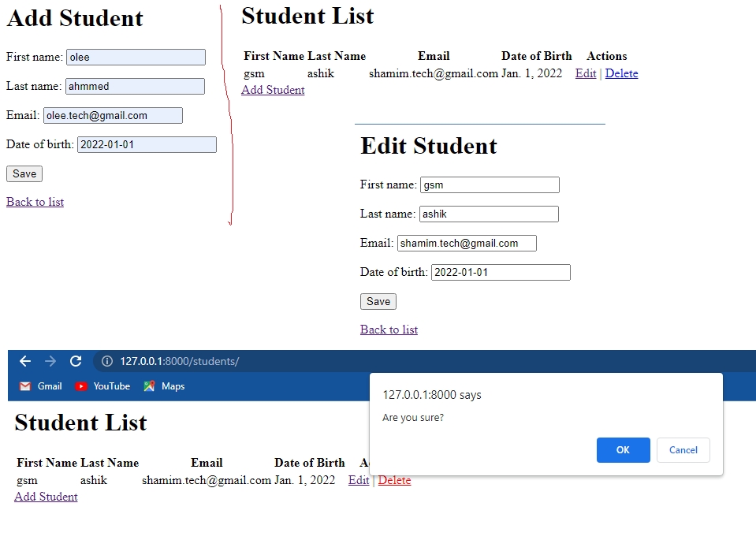Focus the First name field containing 'olee'
The height and width of the screenshot is (555, 756).
click(x=136, y=58)
